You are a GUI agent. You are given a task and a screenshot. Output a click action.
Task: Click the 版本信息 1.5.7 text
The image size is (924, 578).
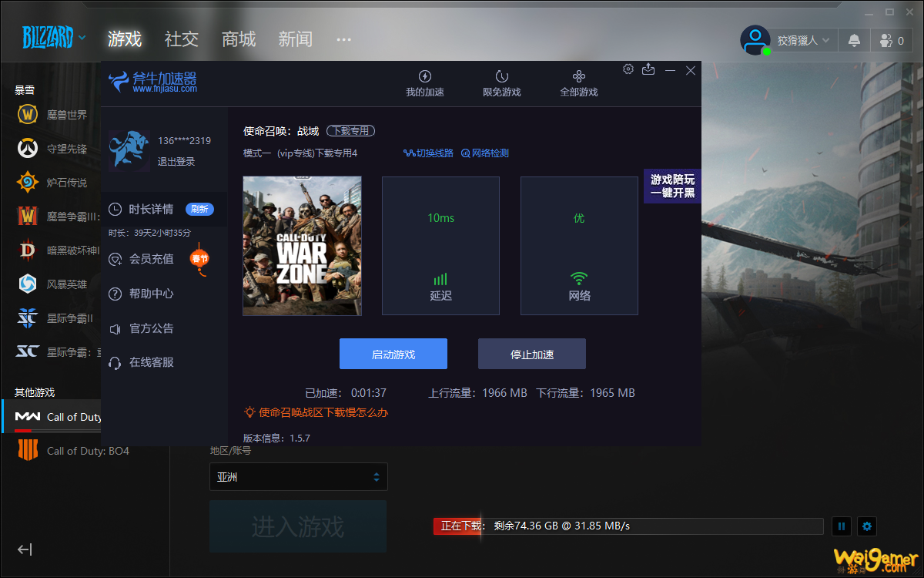[x=276, y=438]
